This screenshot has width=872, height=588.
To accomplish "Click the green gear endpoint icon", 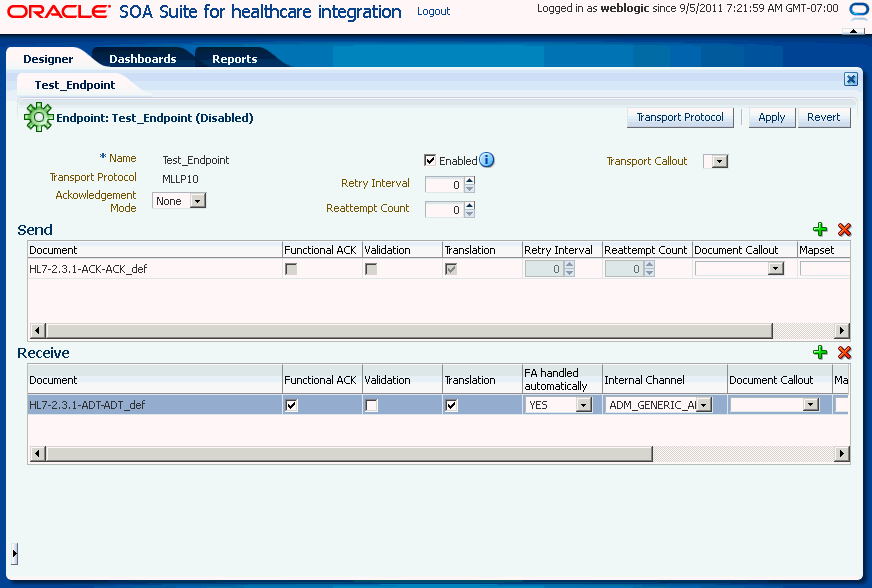I will [x=38, y=117].
